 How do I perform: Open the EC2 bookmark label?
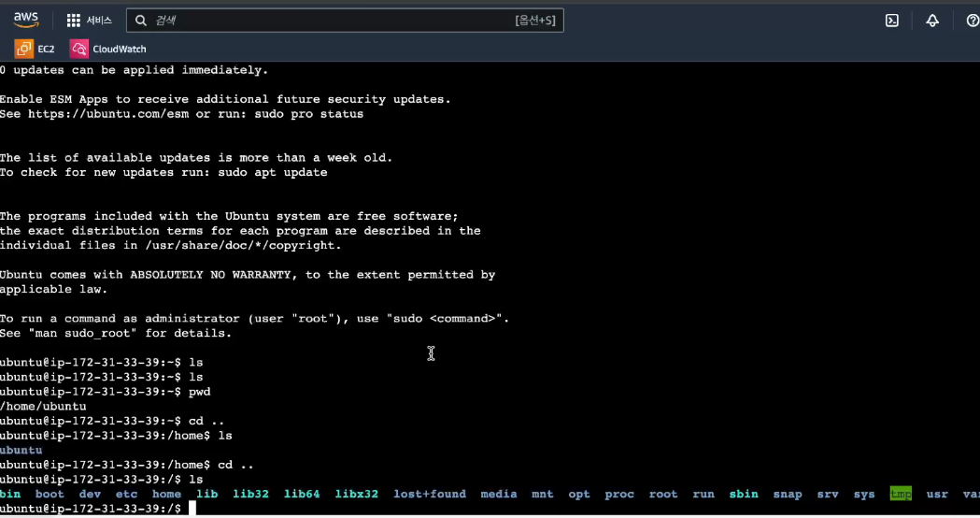coord(46,49)
